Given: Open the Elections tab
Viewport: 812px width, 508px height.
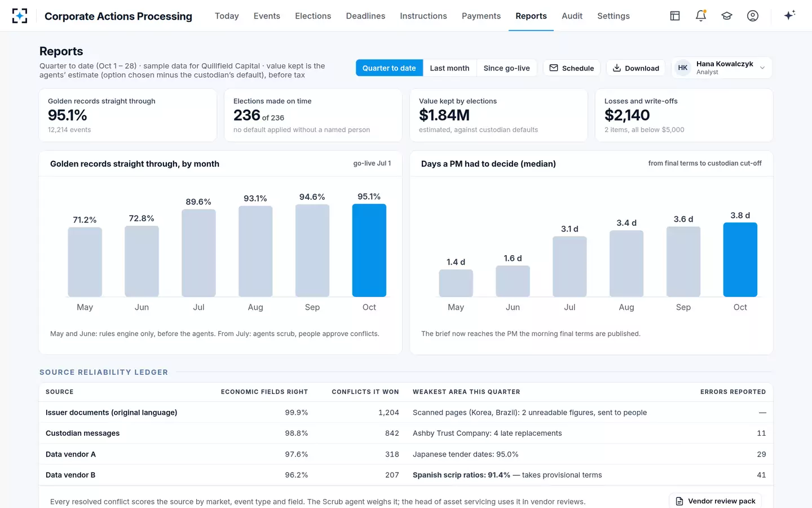Looking at the screenshot, I should 313,16.
